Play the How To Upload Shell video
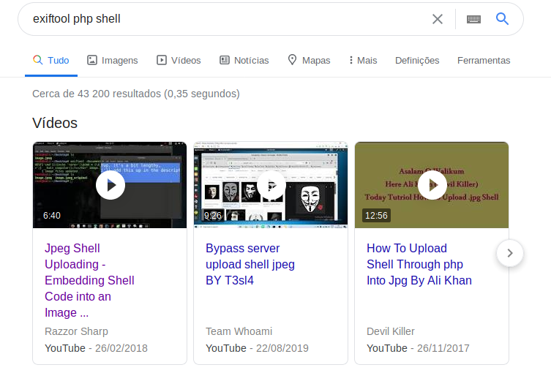Viewport: 551px width, 392px height. point(432,185)
